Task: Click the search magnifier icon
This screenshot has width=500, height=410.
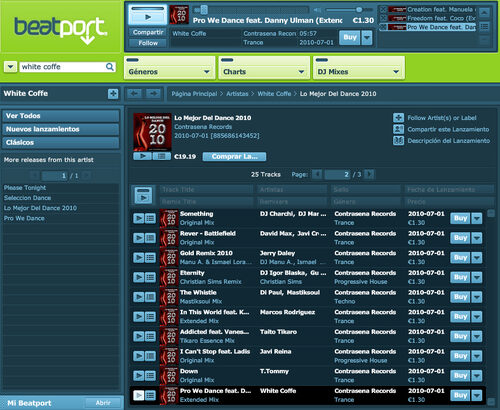Action: click(x=110, y=67)
